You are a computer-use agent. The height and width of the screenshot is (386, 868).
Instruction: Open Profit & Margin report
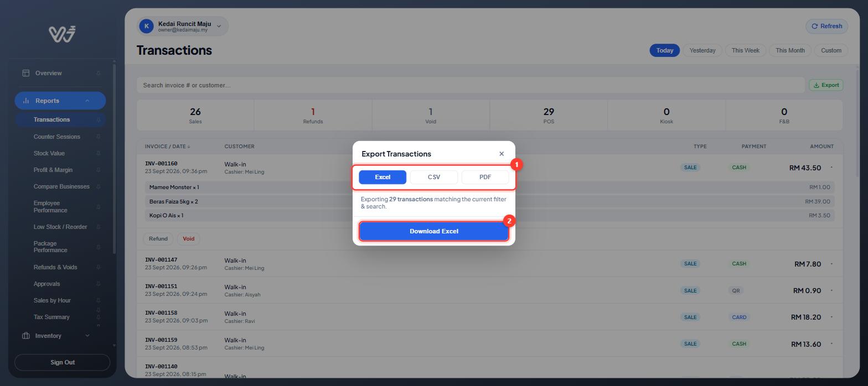(x=53, y=170)
